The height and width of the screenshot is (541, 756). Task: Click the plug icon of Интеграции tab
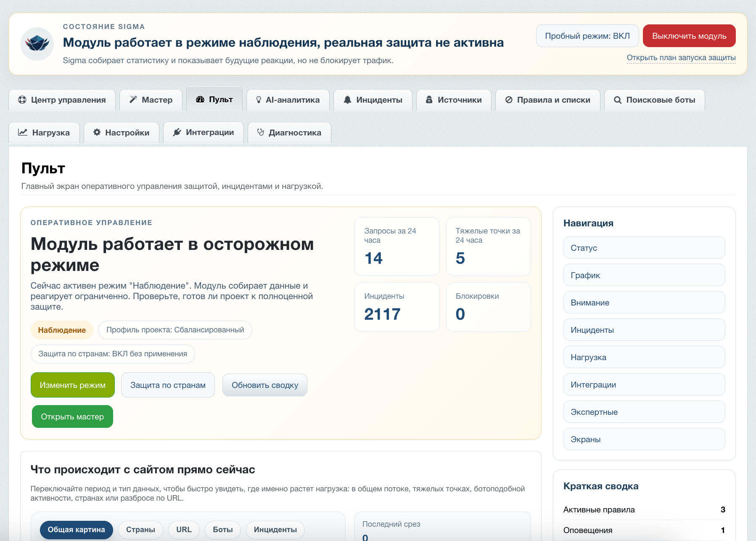point(177,132)
